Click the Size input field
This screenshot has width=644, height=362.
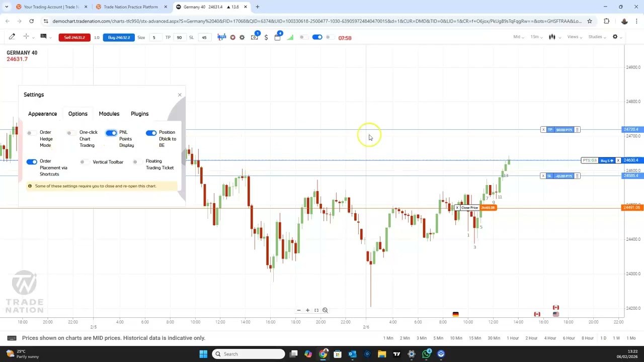point(155,38)
